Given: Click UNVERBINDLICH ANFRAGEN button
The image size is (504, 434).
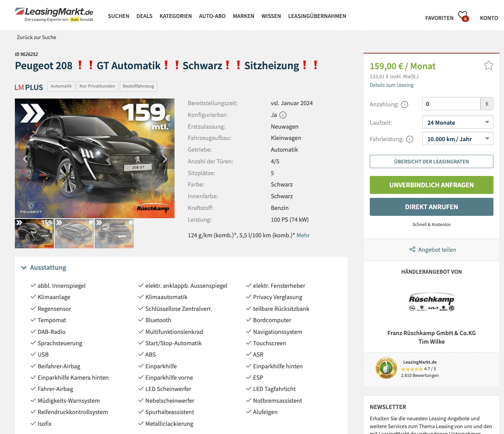Looking at the screenshot, I should pyautogui.click(x=431, y=185).
